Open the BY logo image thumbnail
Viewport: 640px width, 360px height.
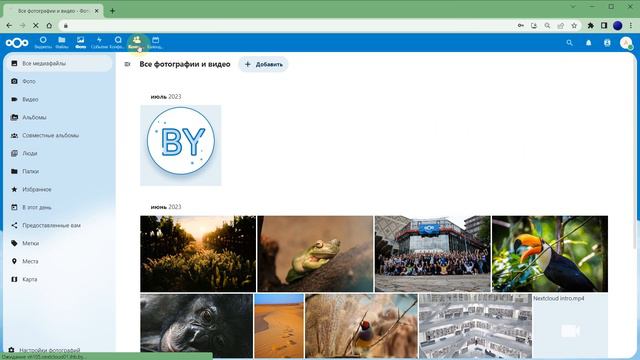181,145
